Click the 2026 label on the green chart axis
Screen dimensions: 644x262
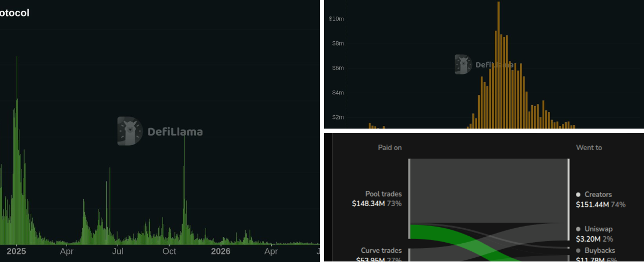pos(221,251)
